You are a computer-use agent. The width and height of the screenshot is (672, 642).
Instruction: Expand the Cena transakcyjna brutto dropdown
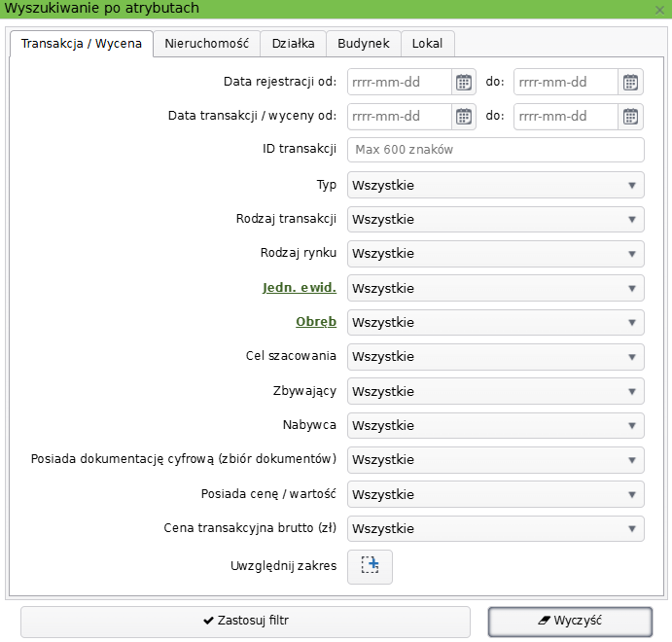click(495, 529)
